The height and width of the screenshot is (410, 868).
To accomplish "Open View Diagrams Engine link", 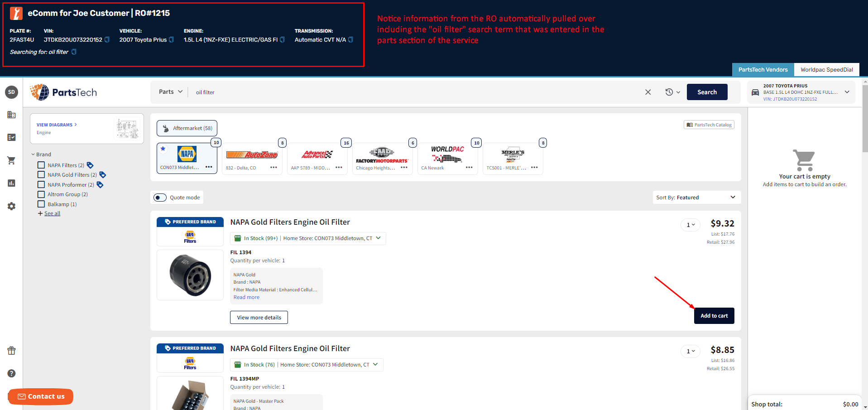I will point(57,125).
